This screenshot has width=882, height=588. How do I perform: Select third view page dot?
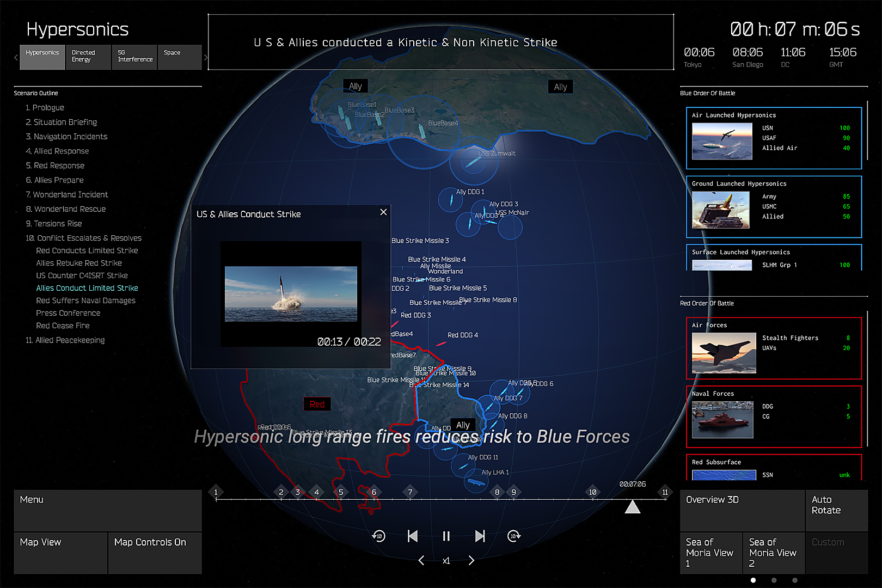pyautogui.click(x=795, y=580)
